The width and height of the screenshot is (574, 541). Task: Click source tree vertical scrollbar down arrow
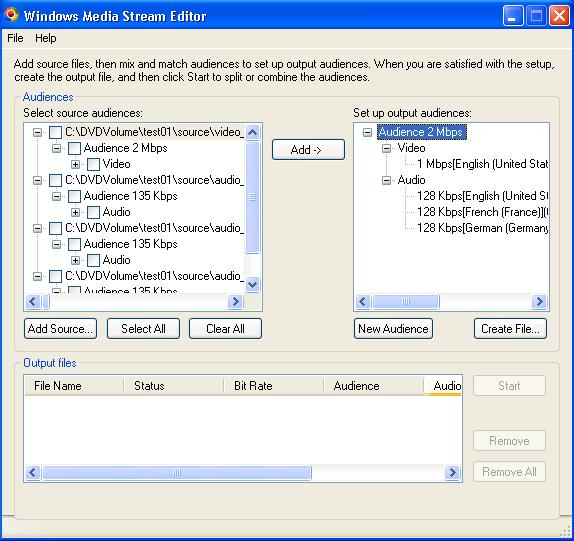253,284
